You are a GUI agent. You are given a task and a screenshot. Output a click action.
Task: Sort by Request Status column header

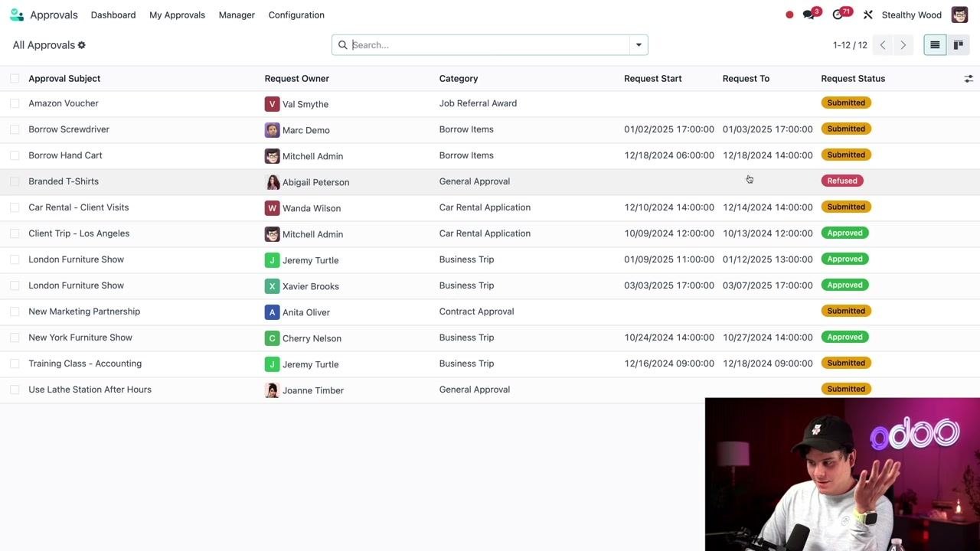pos(853,78)
